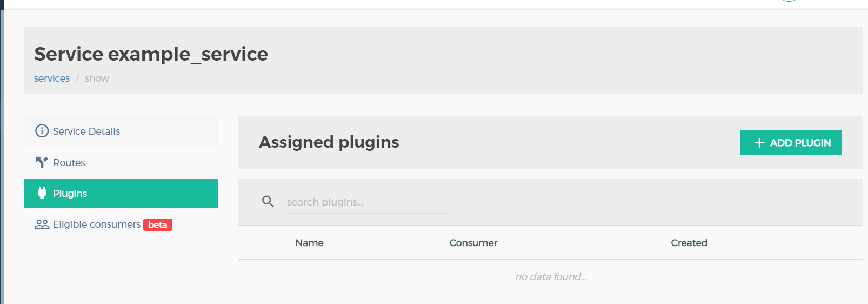The width and height of the screenshot is (868, 304).
Task: Click the info icon beside Service Details
Action: (42, 131)
